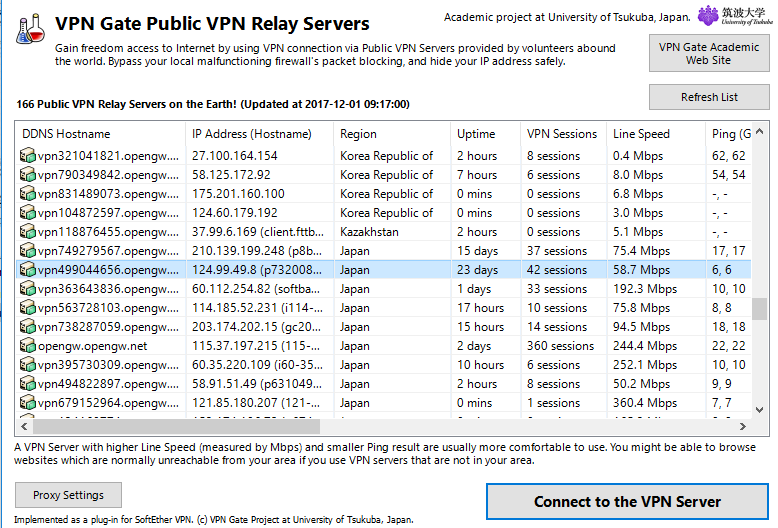The width and height of the screenshot is (778, 528).
Task: Click server icon for vpn395730309 row
Action: click(28, 365)
